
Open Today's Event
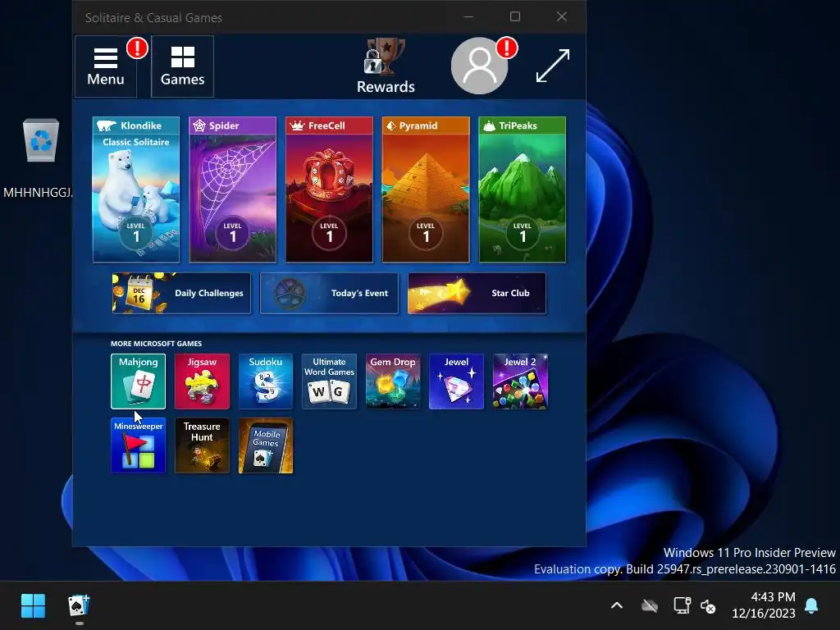[x=329, y=293]
